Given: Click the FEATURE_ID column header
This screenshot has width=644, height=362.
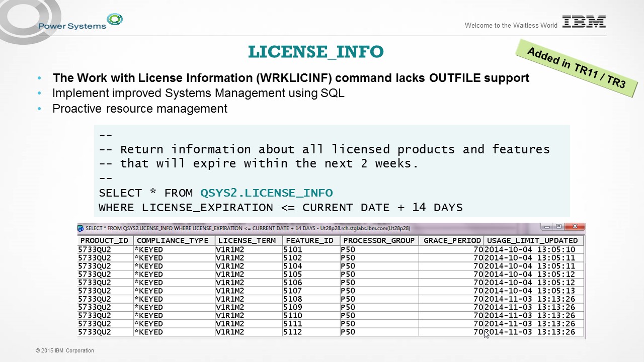Looking at the screenshot, I should click(x=311, y=241).
